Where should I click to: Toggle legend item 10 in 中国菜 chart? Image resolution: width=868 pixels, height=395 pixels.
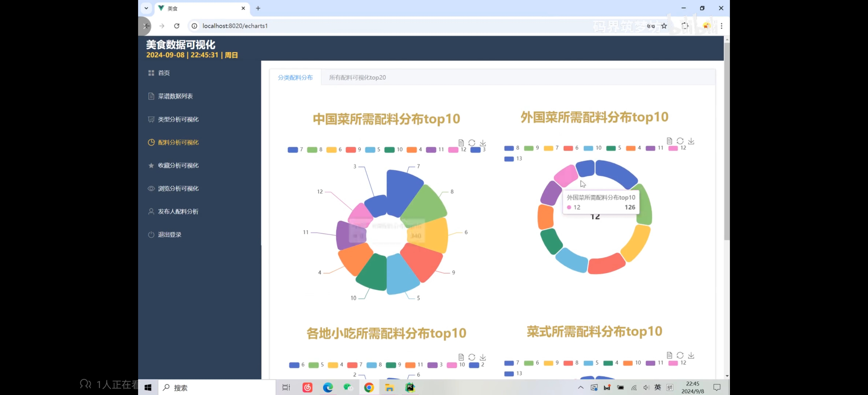[393, 149]
